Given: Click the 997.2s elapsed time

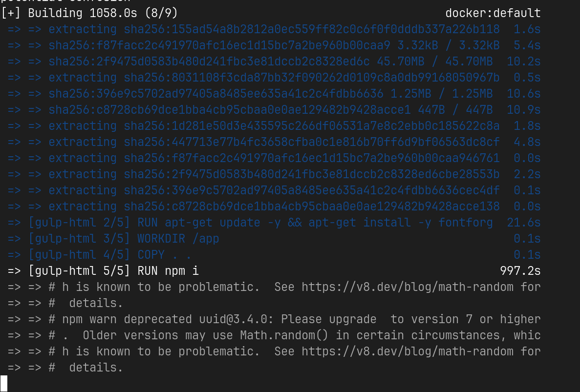Looking at the screenshot, I should click(x=520, y=271).
